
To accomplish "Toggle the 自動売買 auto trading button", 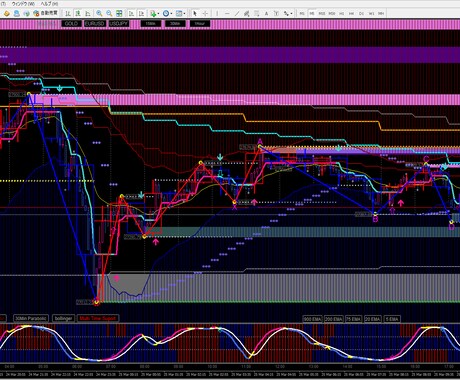I will [45, 13].
